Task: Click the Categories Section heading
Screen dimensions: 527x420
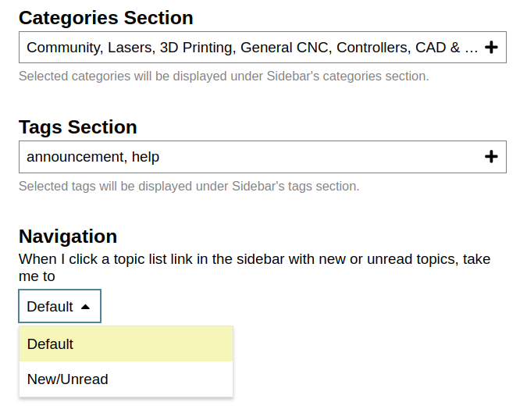Action: pos(106,18)
